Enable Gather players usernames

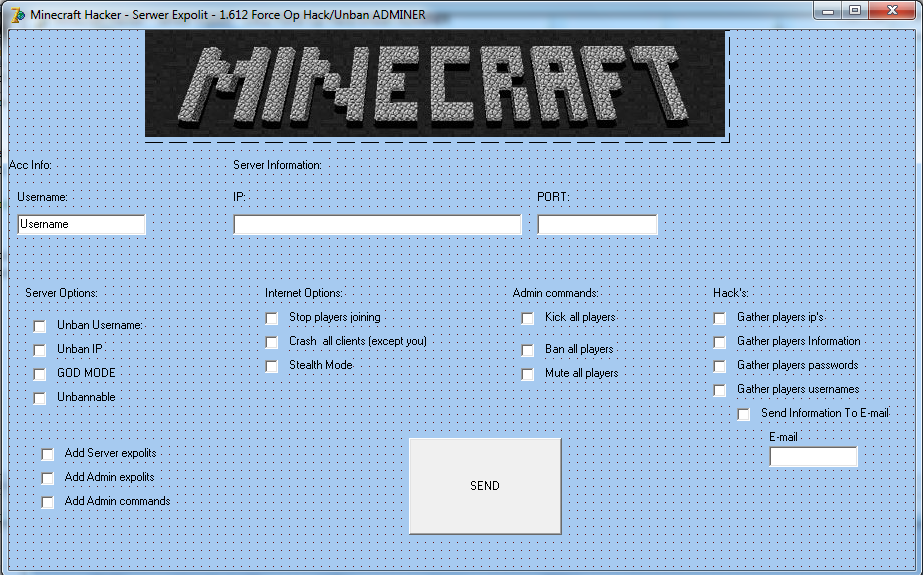point(719,389)
